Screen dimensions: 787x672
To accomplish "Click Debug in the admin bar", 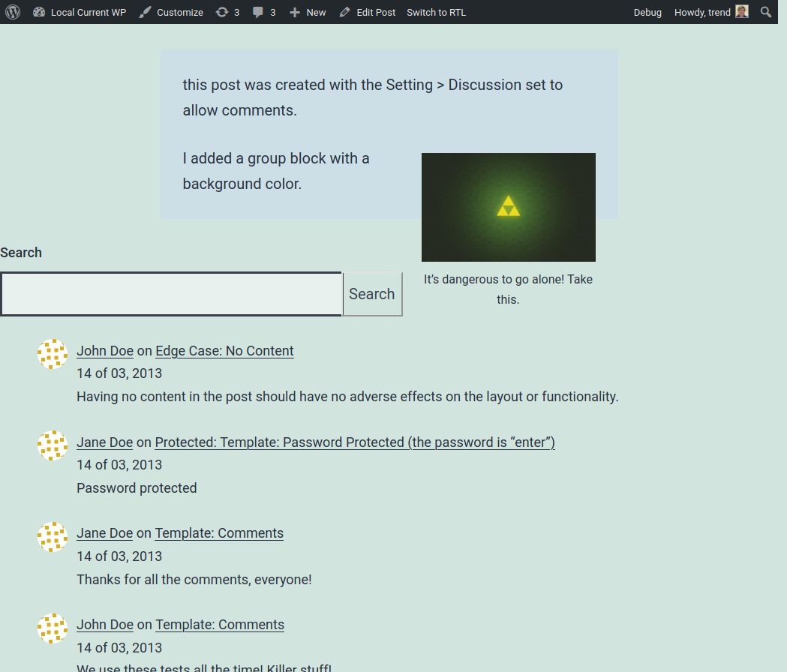I will pyautogui.click(x=647, y=12).
